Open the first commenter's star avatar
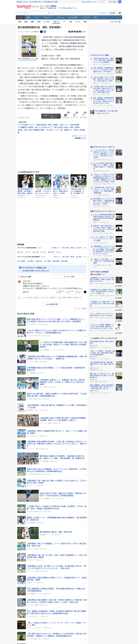The height and width of the screenshot is (644, 138). (19, 282)
